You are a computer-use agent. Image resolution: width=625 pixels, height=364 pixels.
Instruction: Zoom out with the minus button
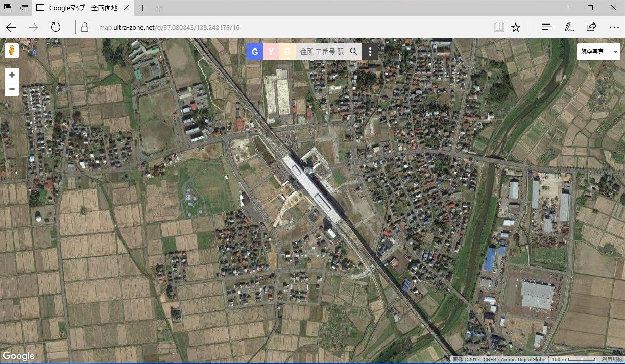coord(12,89)
